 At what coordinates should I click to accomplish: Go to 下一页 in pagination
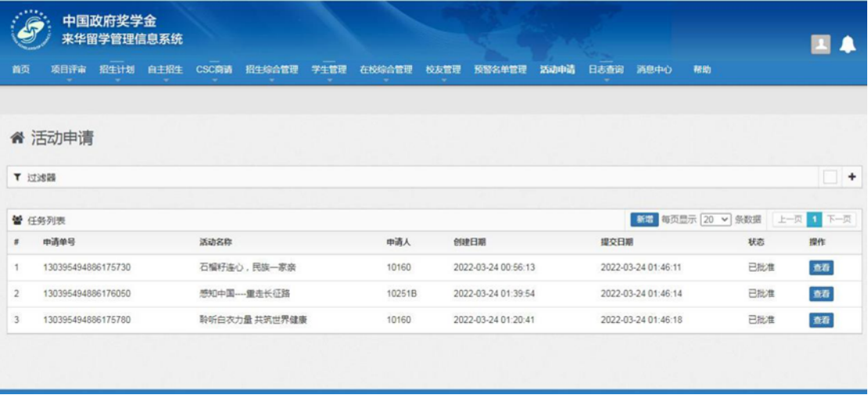(x=839, y=219)
